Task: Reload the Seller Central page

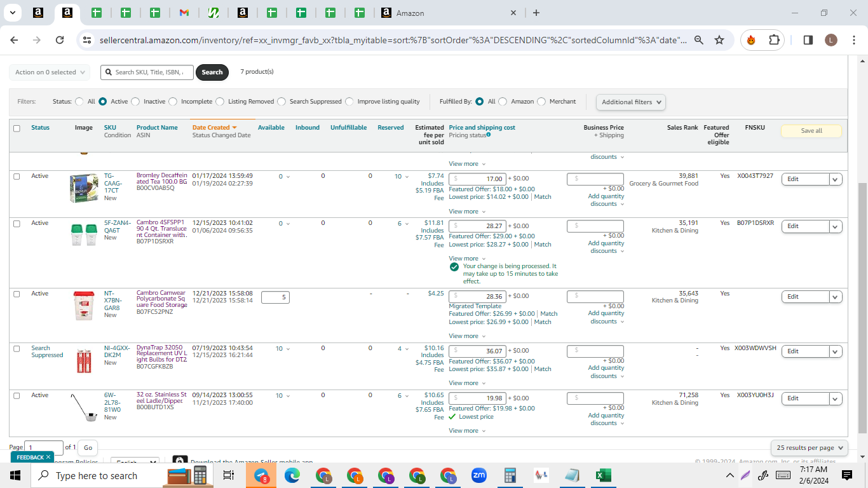Action: [x=60, y=40]
